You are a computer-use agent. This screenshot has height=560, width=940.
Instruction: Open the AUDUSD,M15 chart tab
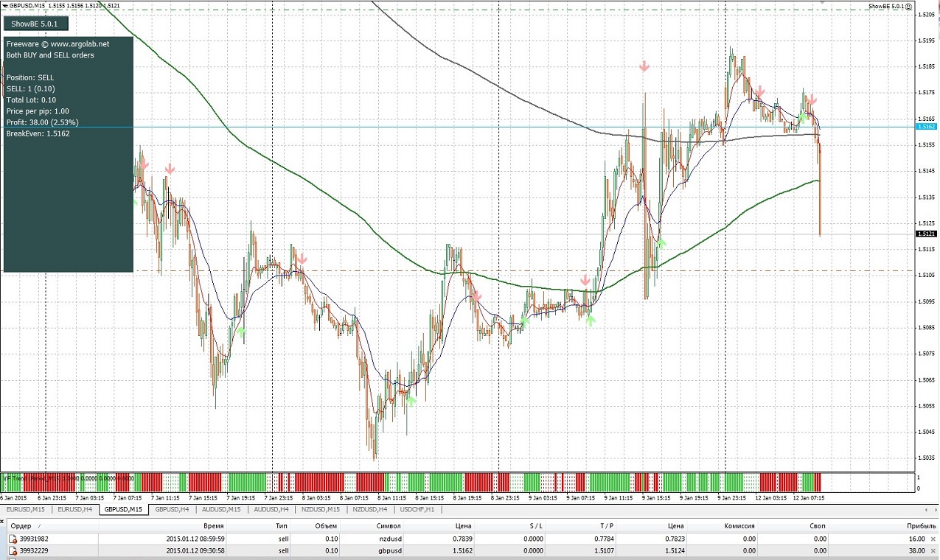[222, 509]
